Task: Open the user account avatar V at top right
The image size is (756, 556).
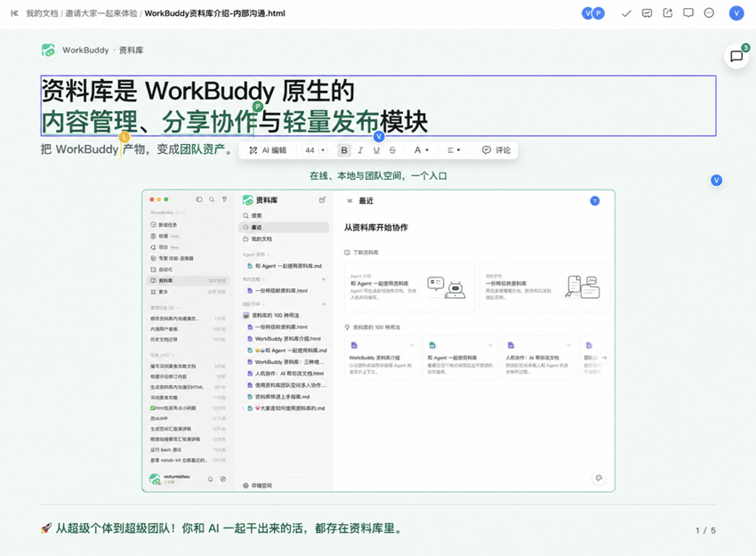Action: tap(736, 13)
